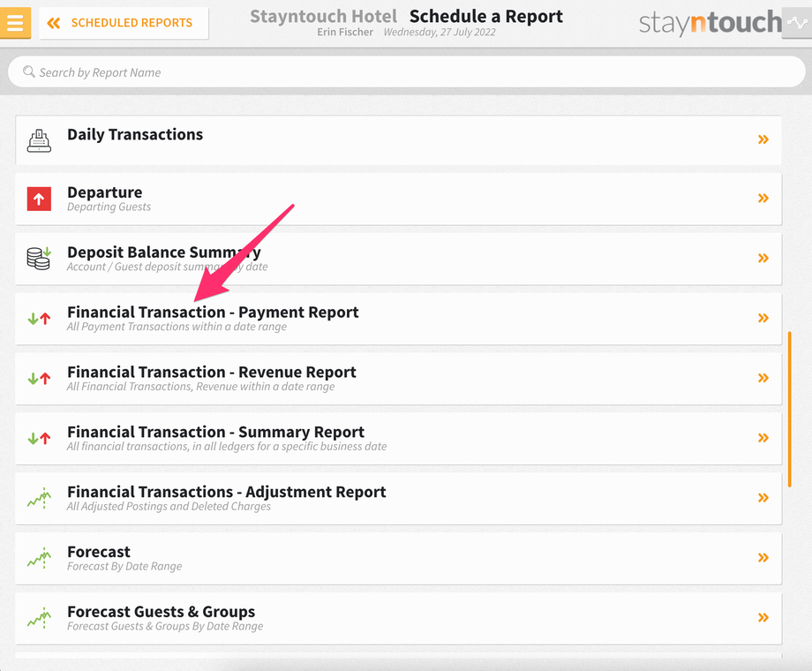812x671 pixels.
Task: Click the Deposit Balance Summary coins icon
Action: click(39, 258)
